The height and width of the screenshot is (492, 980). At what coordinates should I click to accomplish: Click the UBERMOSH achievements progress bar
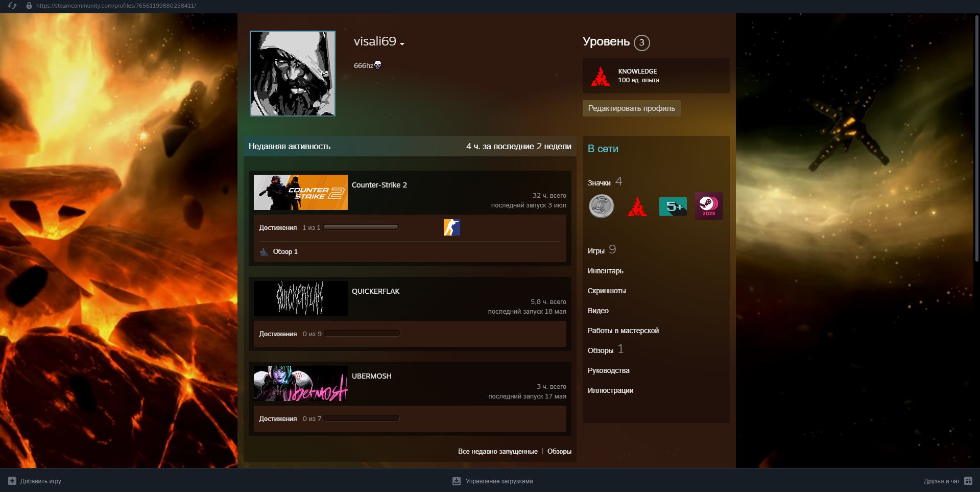362,418
